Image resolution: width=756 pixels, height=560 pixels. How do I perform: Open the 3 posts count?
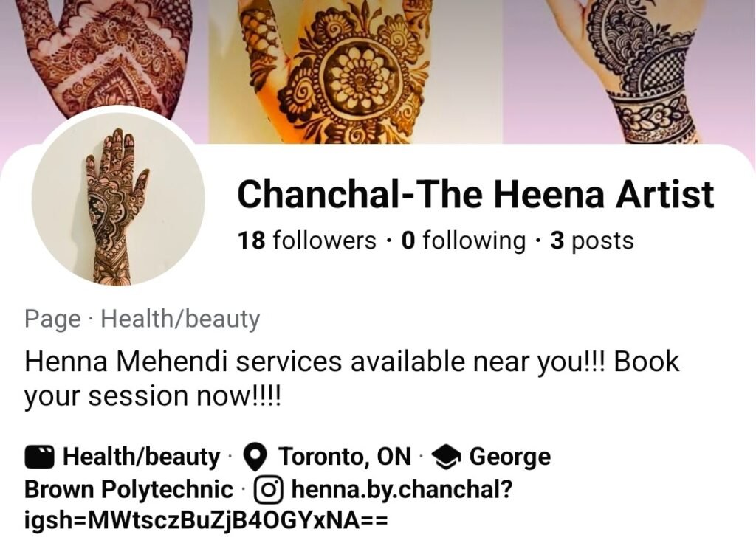[592, 240]
